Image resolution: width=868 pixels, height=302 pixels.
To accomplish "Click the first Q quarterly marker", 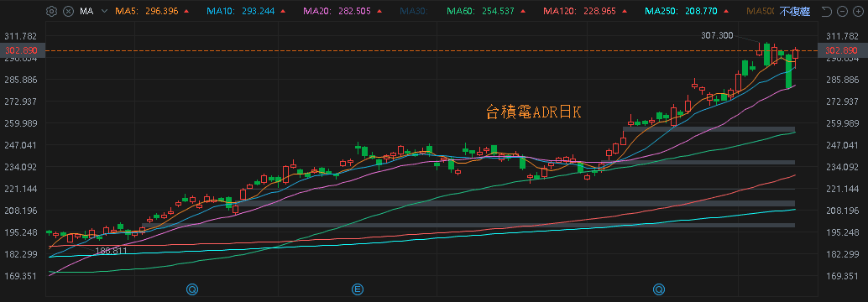I will 191,289.
